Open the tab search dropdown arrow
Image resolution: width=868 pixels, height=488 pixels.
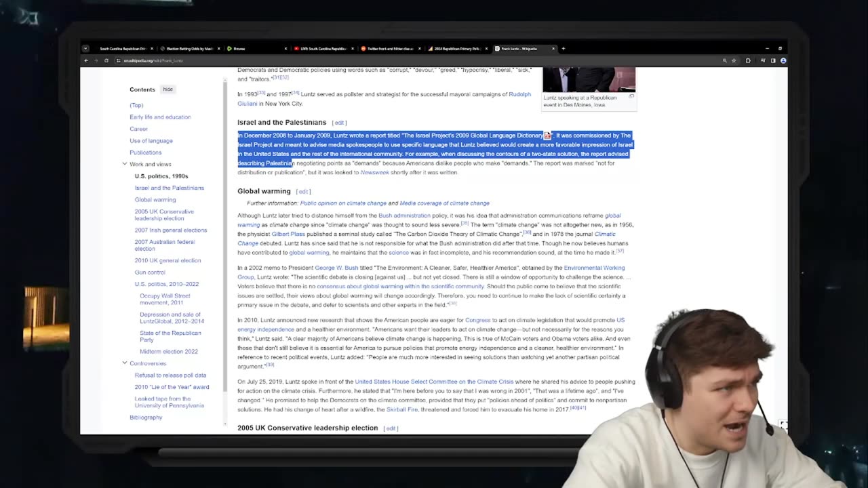coord(85,49)
